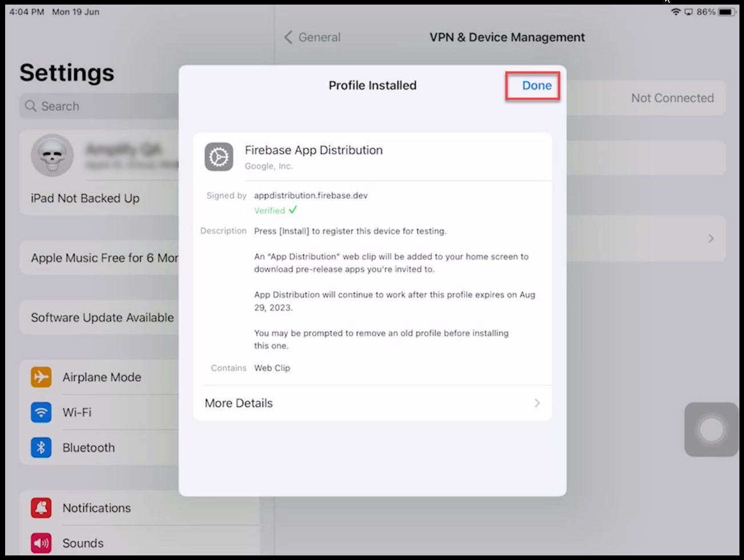This screenshot has height=560, width=744.
Task: Click Firebase App Distribution profile title
Action: (x=313, y=150)
